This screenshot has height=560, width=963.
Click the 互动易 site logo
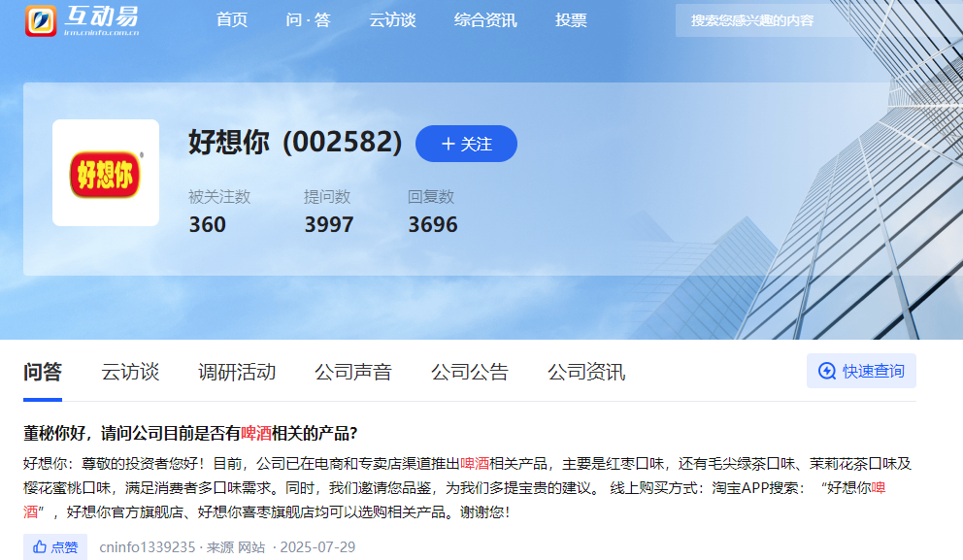[83, 20]
